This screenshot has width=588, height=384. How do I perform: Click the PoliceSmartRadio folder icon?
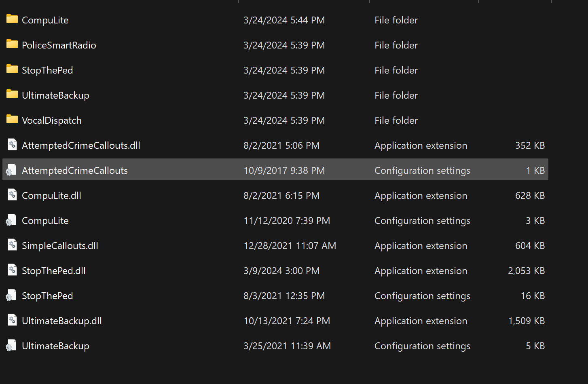click(12, 44)
